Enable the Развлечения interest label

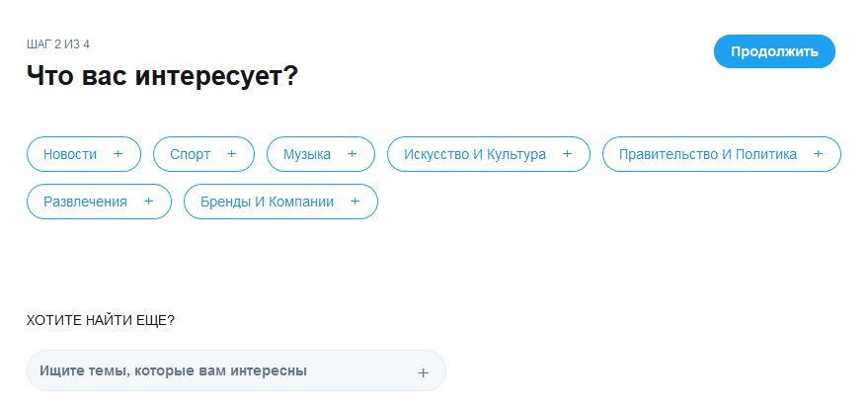click(85, 202)
